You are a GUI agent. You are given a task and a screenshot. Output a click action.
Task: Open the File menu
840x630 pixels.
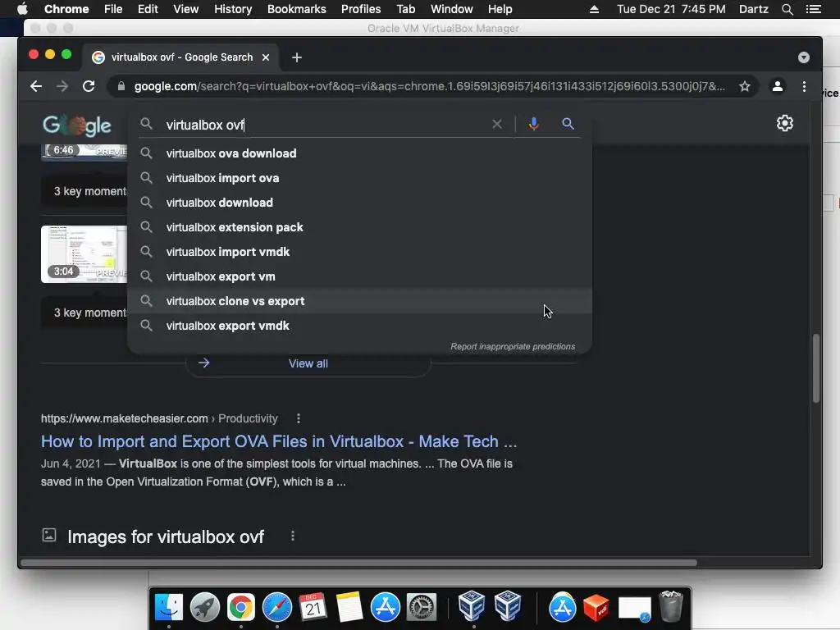113,9
